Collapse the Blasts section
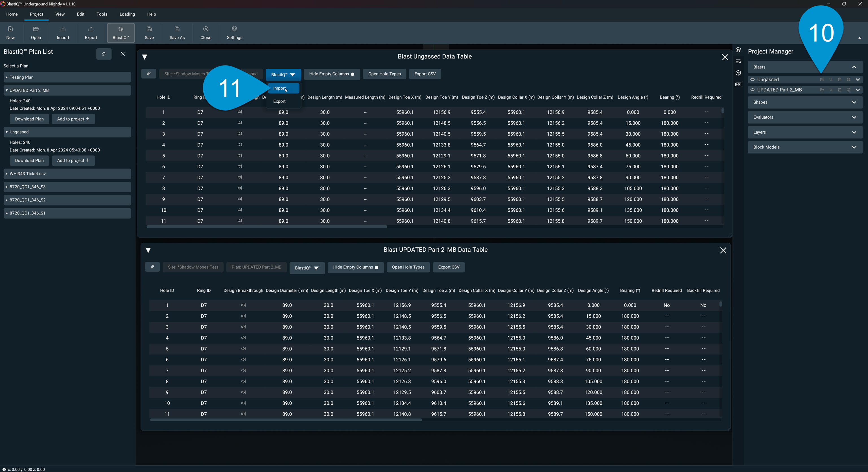 click(854, 67)
